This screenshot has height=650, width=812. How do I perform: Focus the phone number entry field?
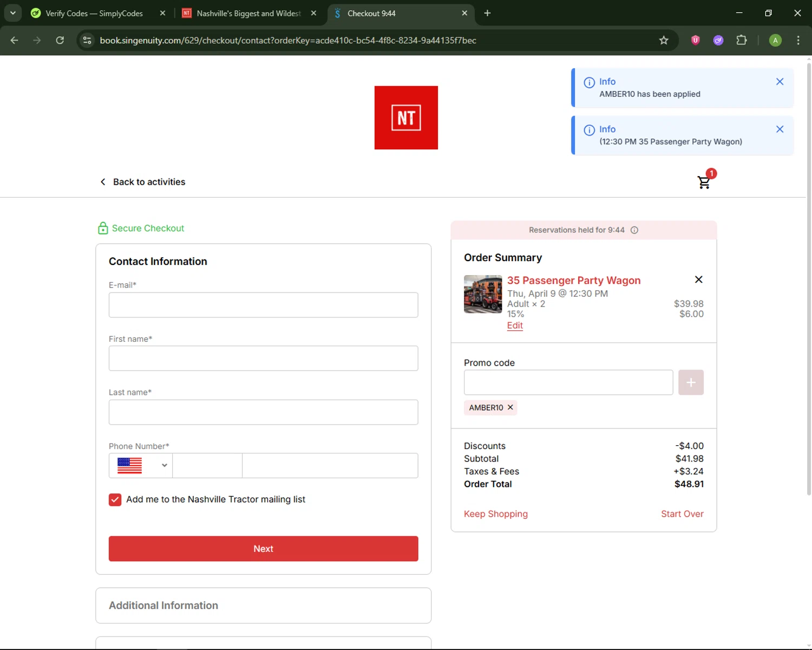(330, 465)
